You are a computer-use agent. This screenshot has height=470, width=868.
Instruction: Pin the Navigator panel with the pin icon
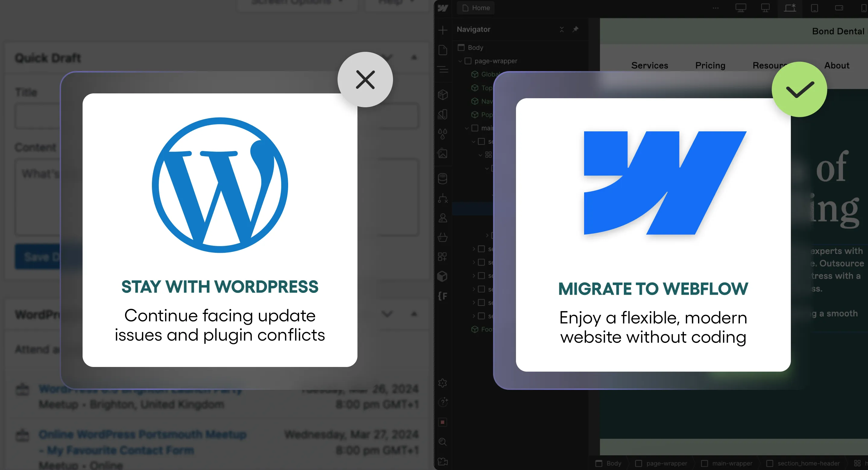click(576, 29)
